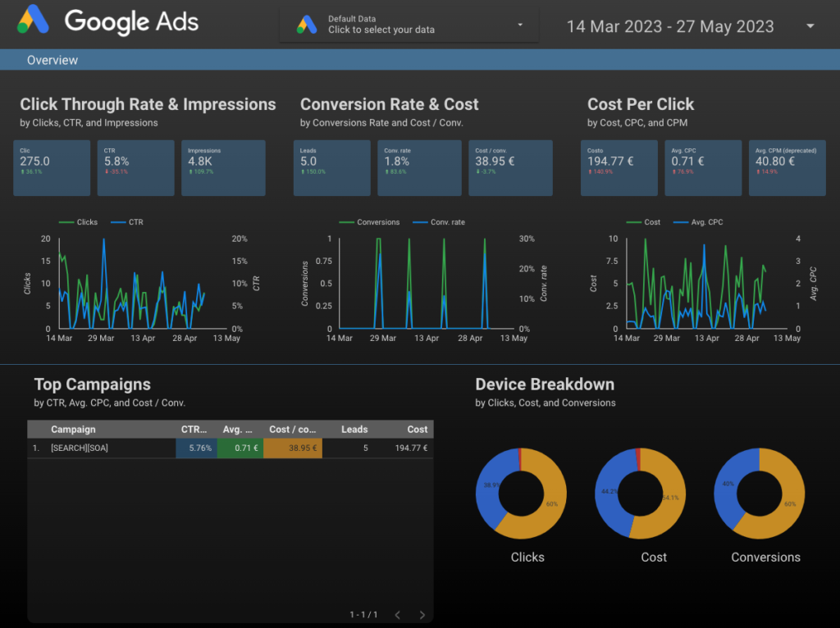Sort table by Leads column header

point(354,430)
